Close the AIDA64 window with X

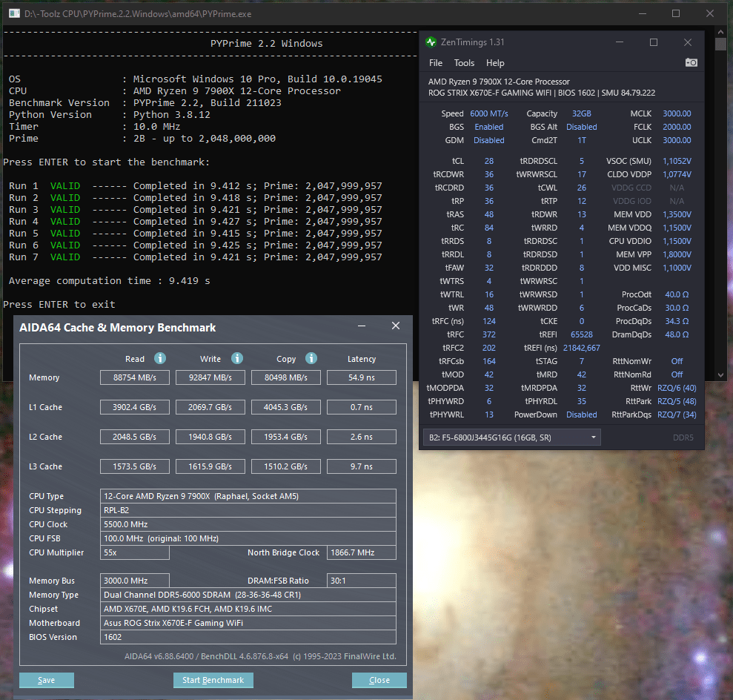coord(396,326)
